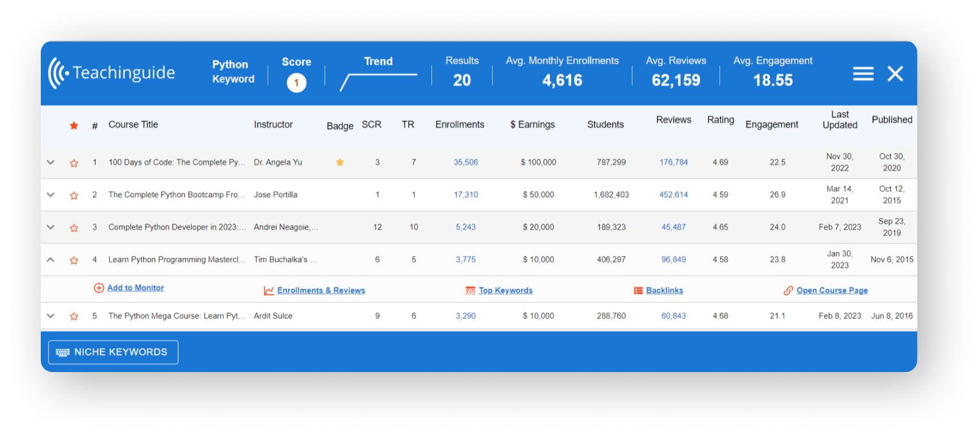Click the Avg. Engagement value 18.55

coord(773,80)
